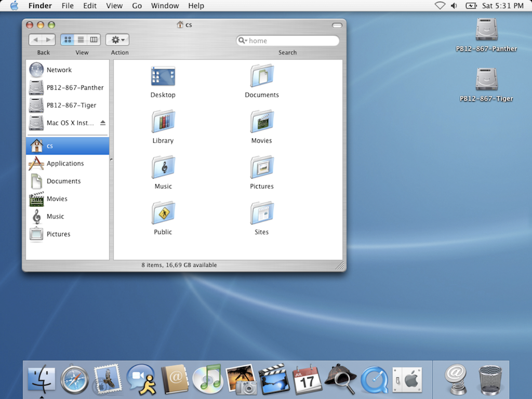The width and height of the screenshot is (532, 399).
Task: Click the window resize grip corner
Action: pos(340,266)
